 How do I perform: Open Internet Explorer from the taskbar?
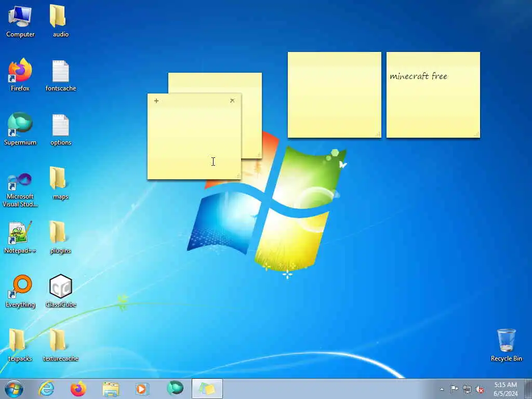[46, 389]
